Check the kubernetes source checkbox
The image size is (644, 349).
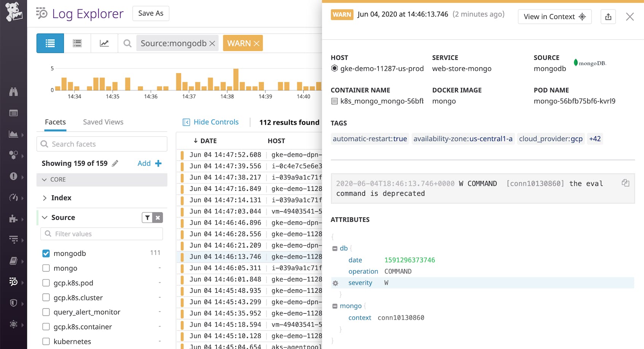(46, 341)
